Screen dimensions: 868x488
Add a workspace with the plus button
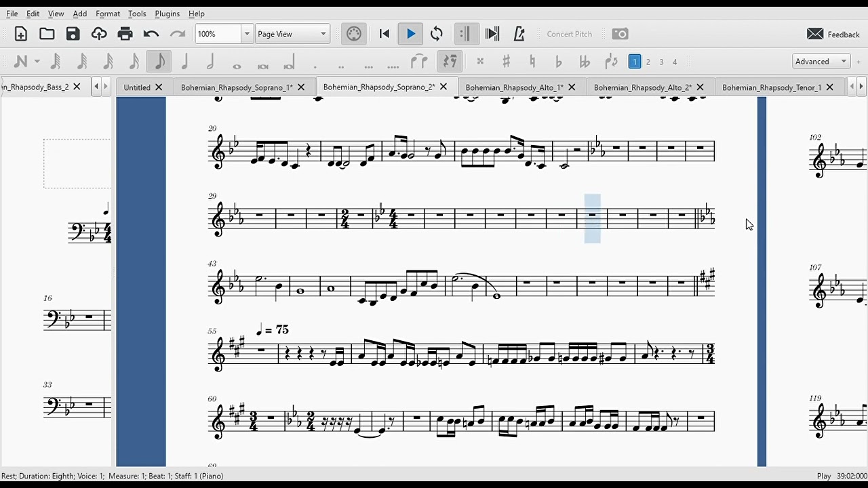859,62
